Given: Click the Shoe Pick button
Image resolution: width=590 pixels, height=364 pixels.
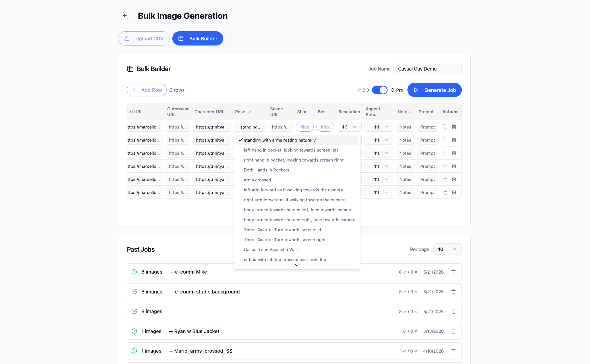Looking at the screenshot, I should tap(305, 127).
